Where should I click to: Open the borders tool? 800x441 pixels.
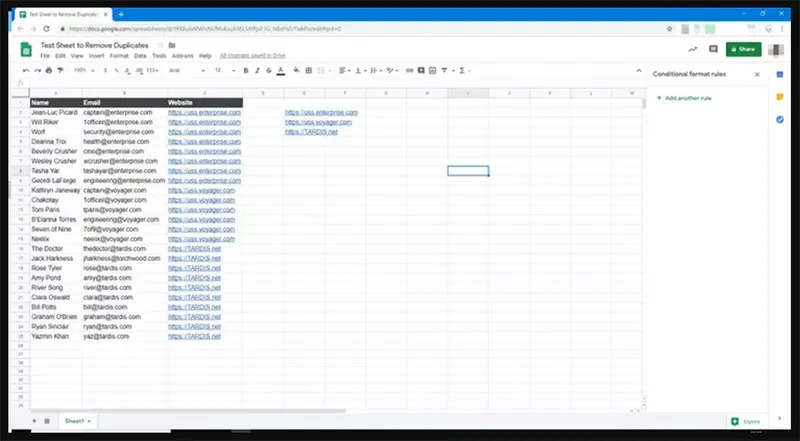tap(309, 70)
